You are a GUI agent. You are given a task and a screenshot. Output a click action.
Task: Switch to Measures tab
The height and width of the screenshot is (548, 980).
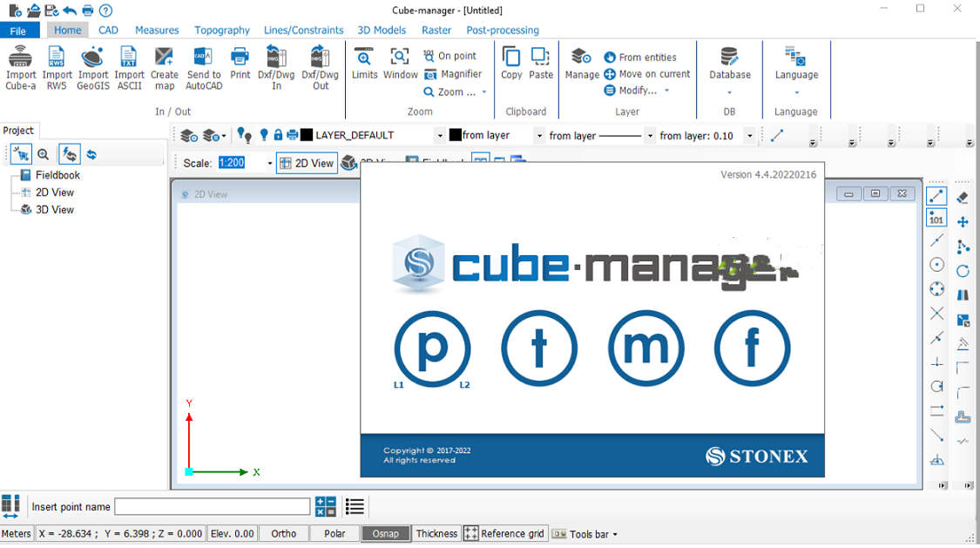pos(157,30)
